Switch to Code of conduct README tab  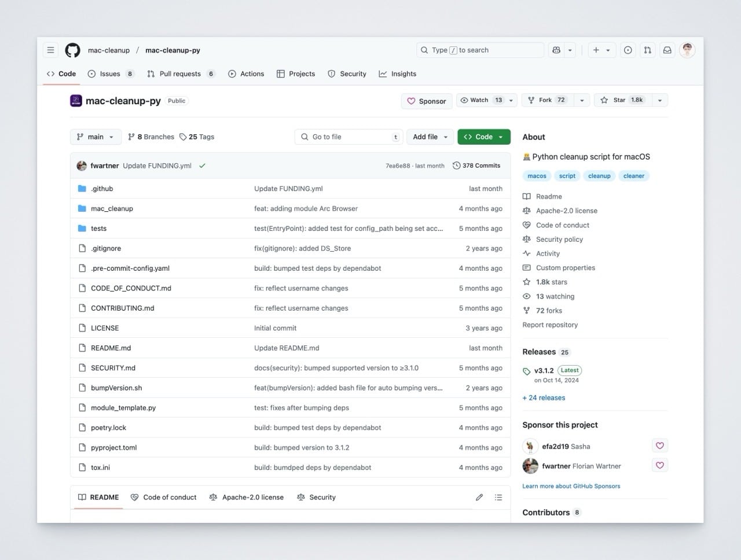[164, 498]
